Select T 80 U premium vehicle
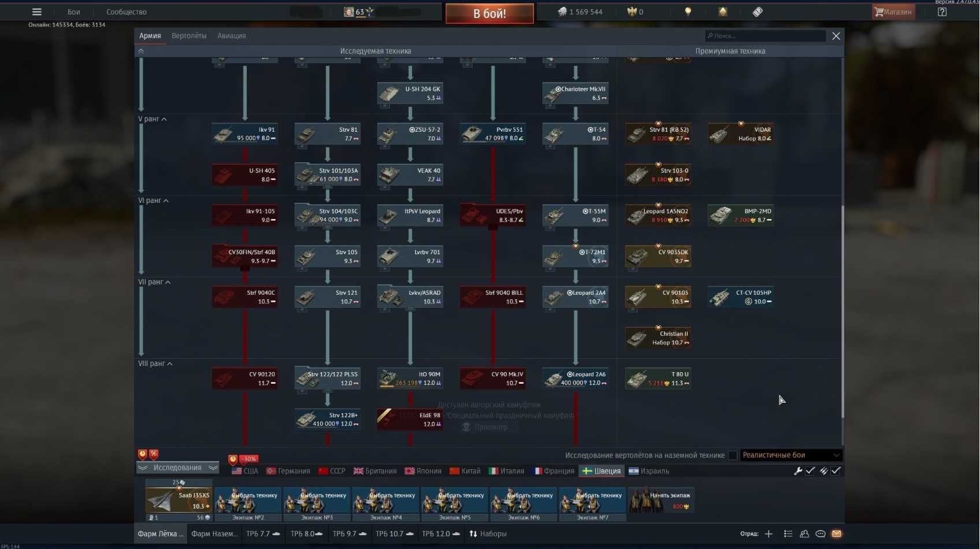Screen dimensions: 980x549 tap(658, 378)
